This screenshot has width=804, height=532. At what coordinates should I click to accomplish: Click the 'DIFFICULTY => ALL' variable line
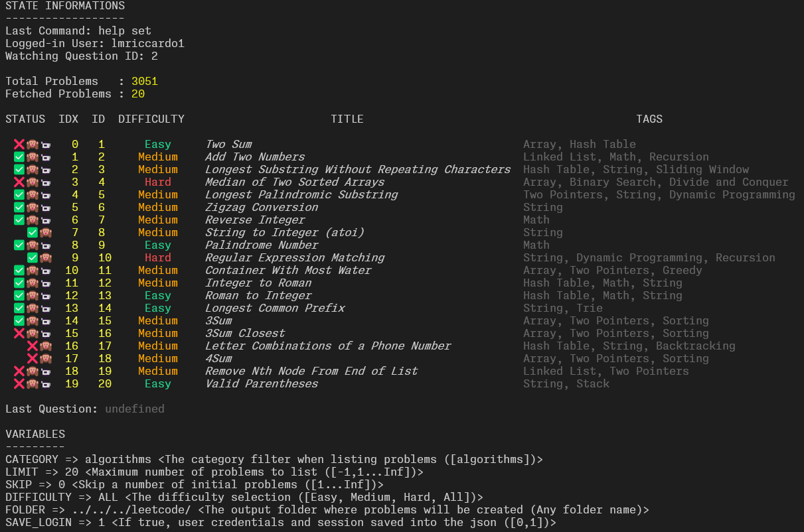pyautogui.click(x=244, y=497)
